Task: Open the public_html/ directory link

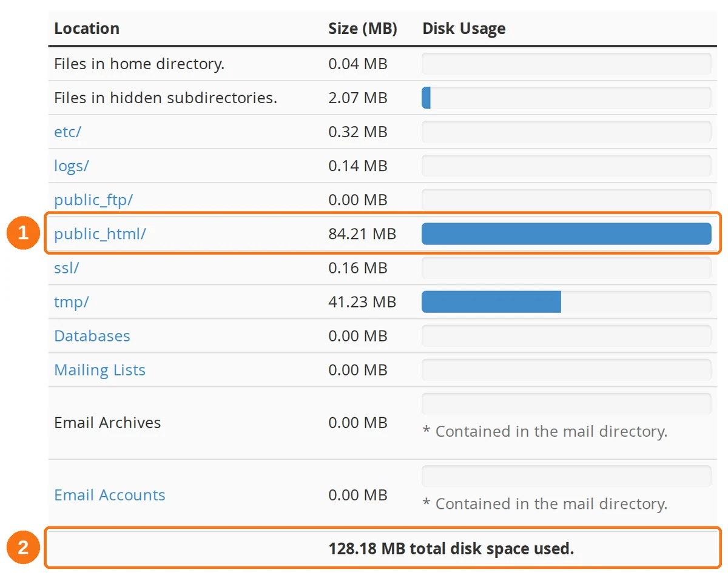Action: click(x=100, y=234)
